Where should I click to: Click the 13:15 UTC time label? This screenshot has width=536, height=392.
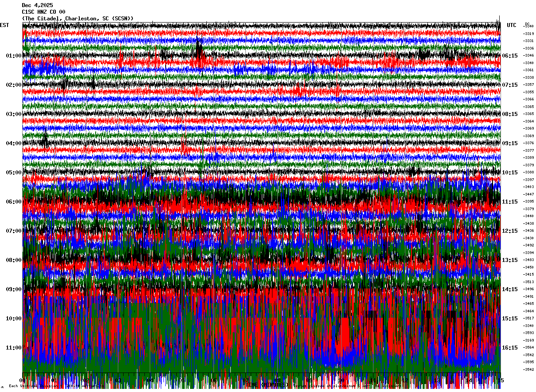click(510, 260)
